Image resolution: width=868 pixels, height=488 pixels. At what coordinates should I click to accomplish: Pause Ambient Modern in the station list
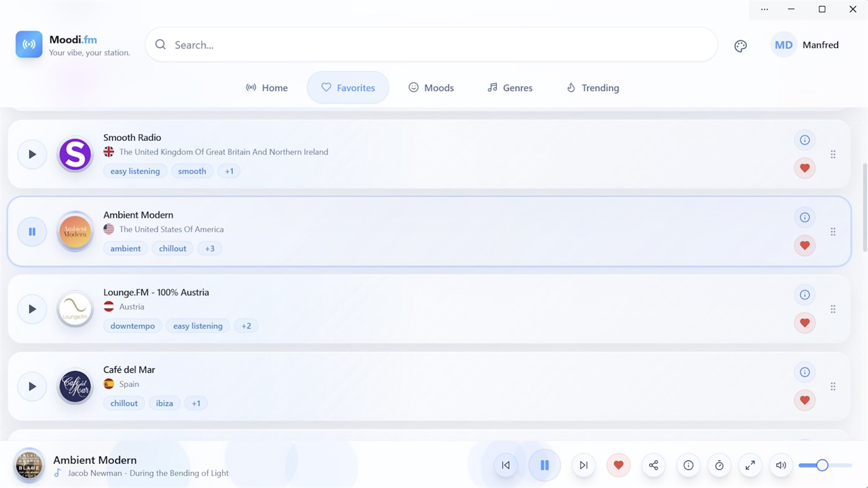[x=32, y=232]
